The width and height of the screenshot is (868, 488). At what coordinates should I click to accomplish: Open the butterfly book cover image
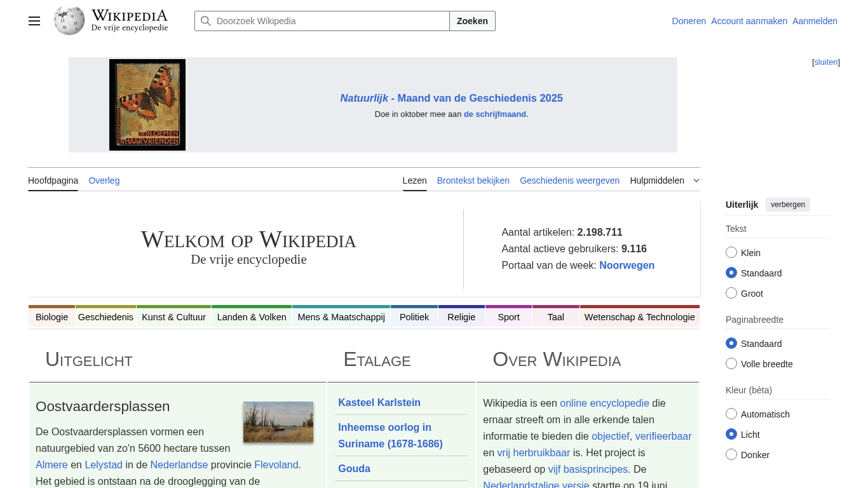coord(147,105)
